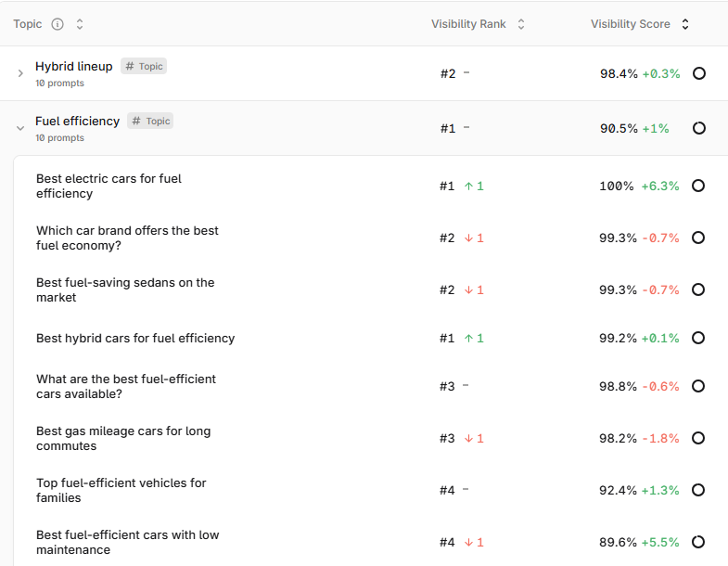The height and width of the screenshot is (566, 728).
Task: Click the Topic tag next to Hybrid lineup
Action: [144, 66]
